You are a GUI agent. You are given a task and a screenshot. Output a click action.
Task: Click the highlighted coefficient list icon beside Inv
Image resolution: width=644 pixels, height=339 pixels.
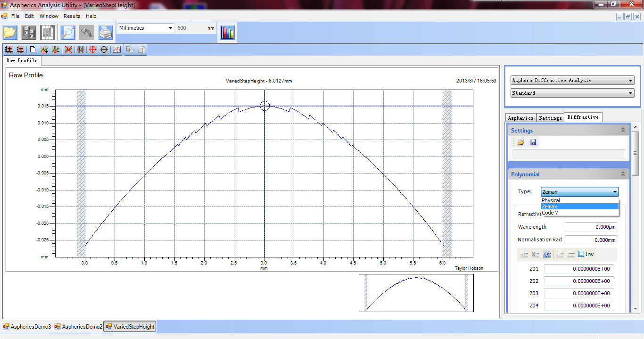(547, 254)
